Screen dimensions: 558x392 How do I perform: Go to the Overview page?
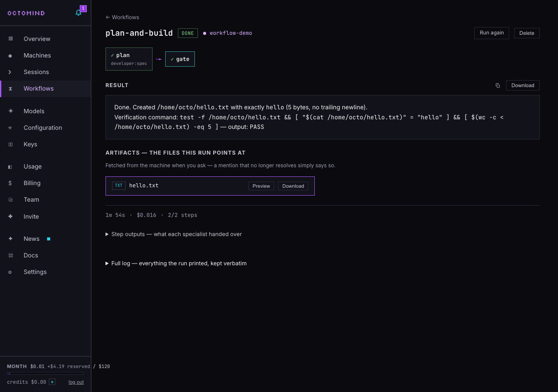(x=45, y=39)
